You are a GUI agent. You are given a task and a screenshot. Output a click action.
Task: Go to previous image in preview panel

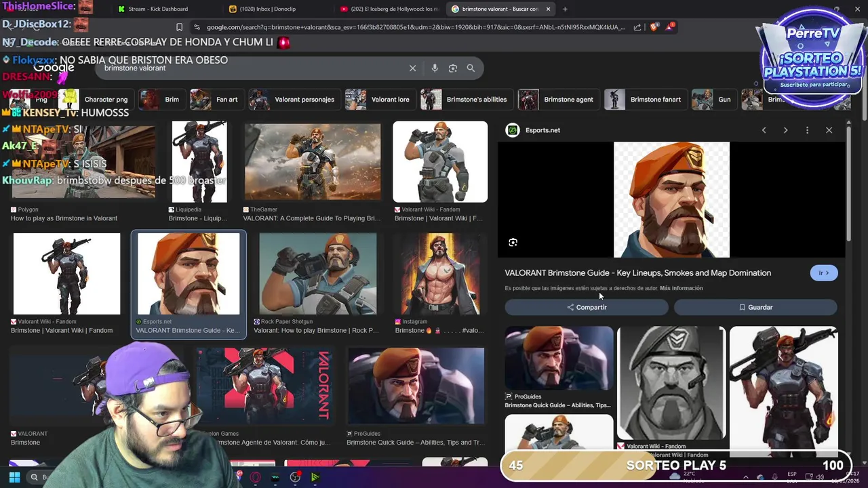[x=764, y=130]
